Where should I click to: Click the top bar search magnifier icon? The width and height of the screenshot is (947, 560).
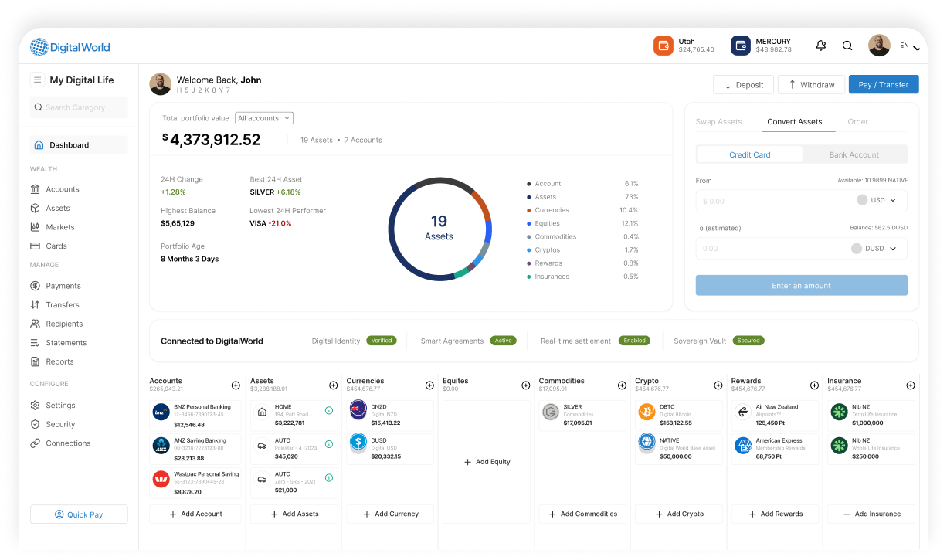pos(847,46)
